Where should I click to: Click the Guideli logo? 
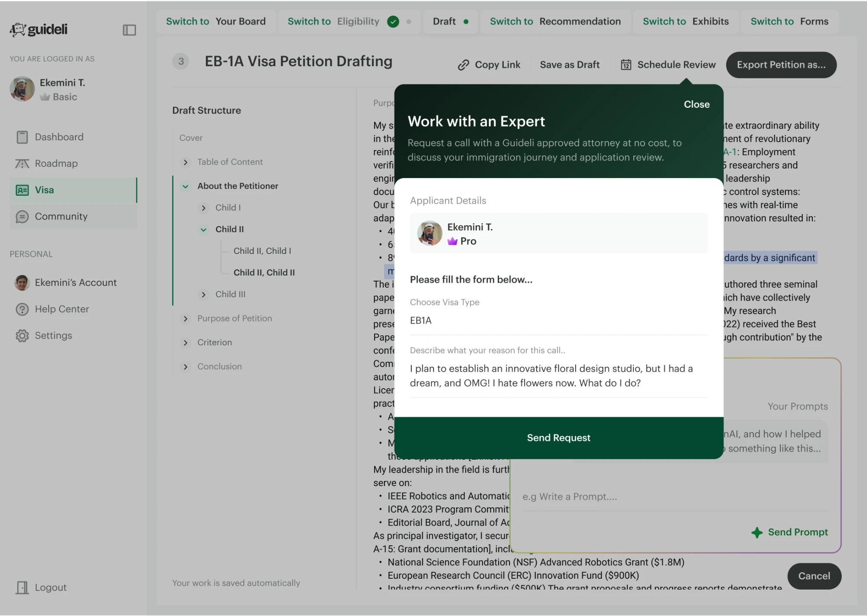click(x=39, y=29)
